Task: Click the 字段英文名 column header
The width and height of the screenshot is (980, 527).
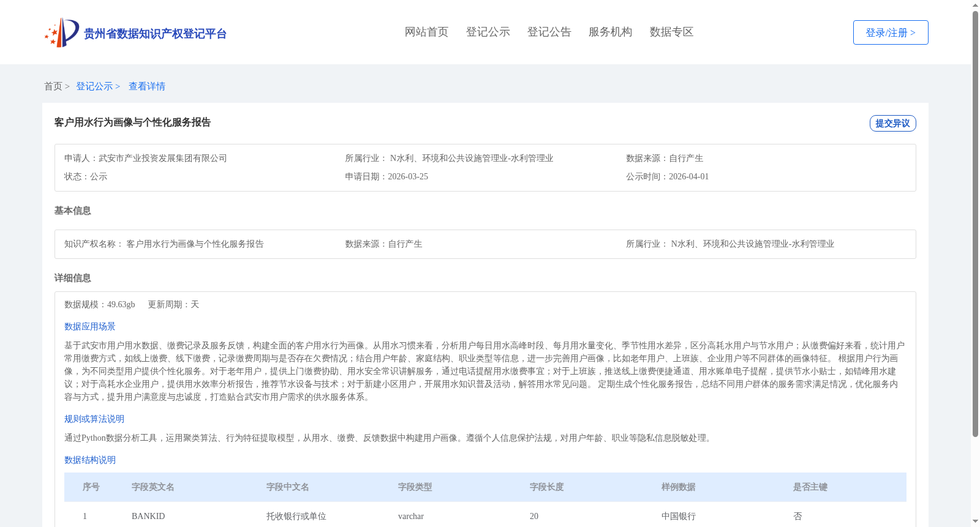Action: (x=153, y=487)
